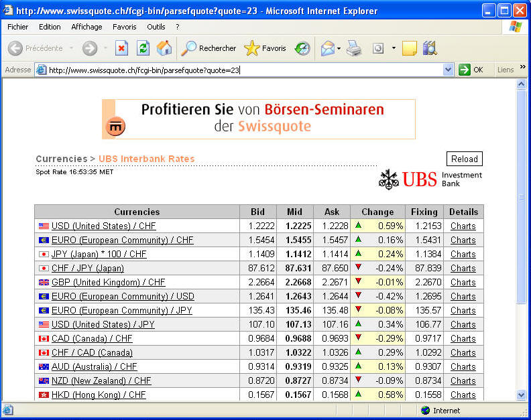Open the CAD (Canada) / CHF link
The image size is (531, 420).
pyautogui.click(x=92, y=338)
